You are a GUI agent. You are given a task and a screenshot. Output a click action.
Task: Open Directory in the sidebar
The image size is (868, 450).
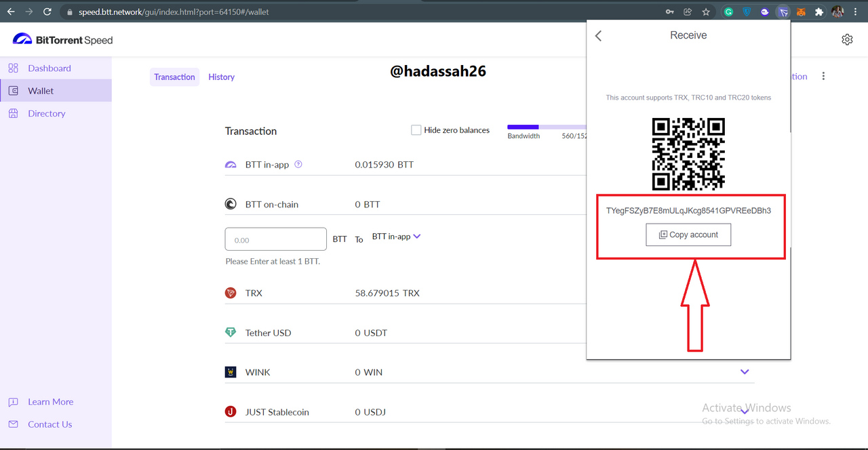(46, 113)
